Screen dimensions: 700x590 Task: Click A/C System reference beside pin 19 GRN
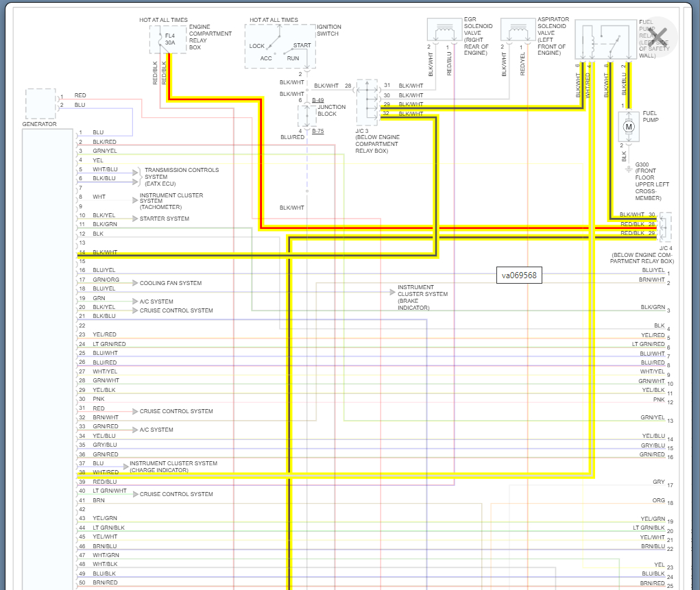[x=156, y=302]
